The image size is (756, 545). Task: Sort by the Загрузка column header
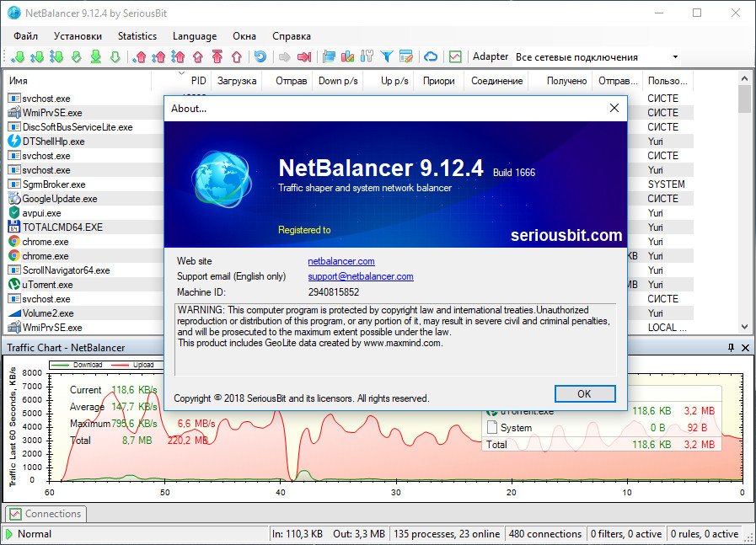click(x=236, y=81)
